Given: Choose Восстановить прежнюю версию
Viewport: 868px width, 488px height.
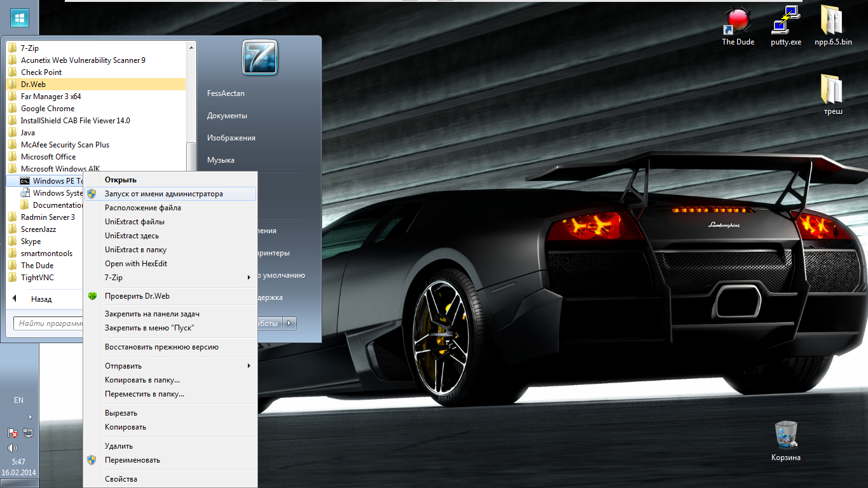Looking at the screenshot, I should pos(170,347).
